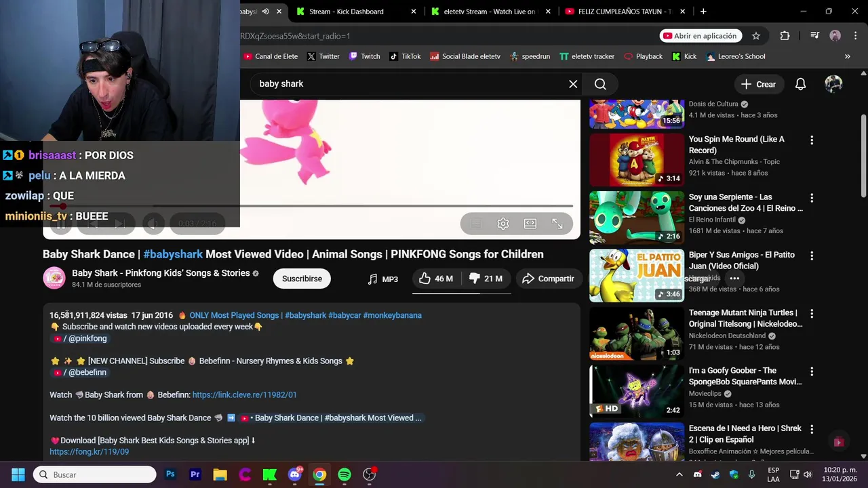
Task: Click the YouTube search magnifier button
Action: tap(600, 84)
